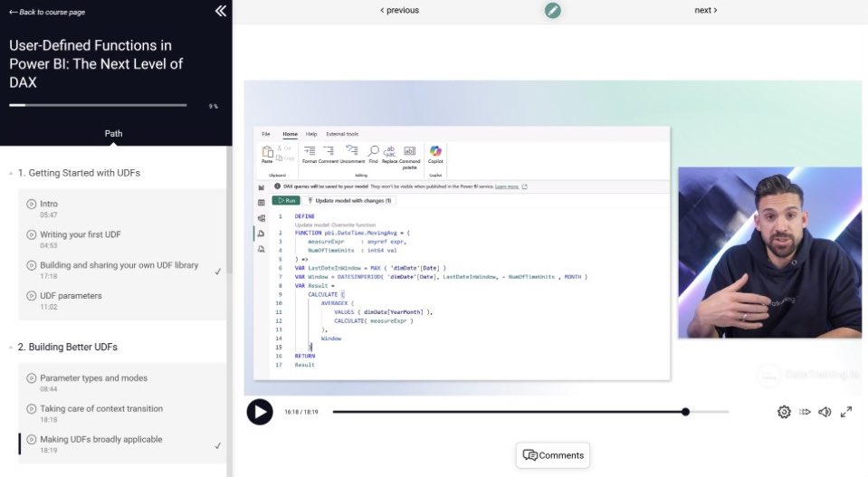The height and width of the screenshot is (477, 868).
Task: Open DAX query view icon in left rail
Action: (x=262, y=234)
